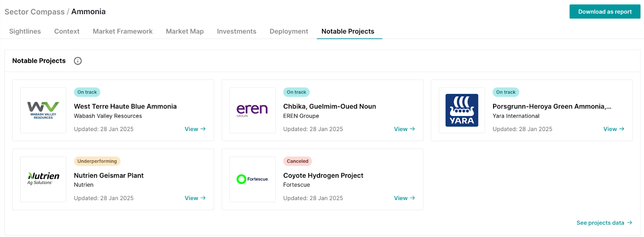The height and width of the screenshot is (237, 644).
Task: Click the Underperforming status badge
Action: [97, 161]
